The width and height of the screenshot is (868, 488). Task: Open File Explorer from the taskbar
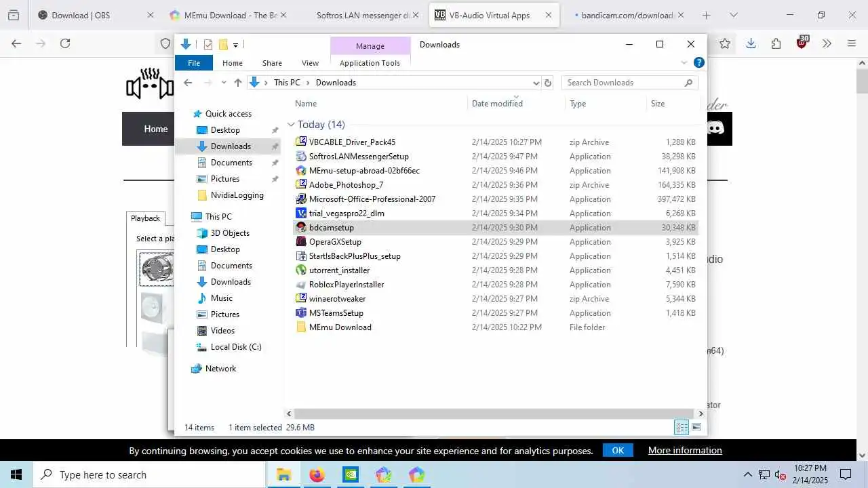[283, 474]
